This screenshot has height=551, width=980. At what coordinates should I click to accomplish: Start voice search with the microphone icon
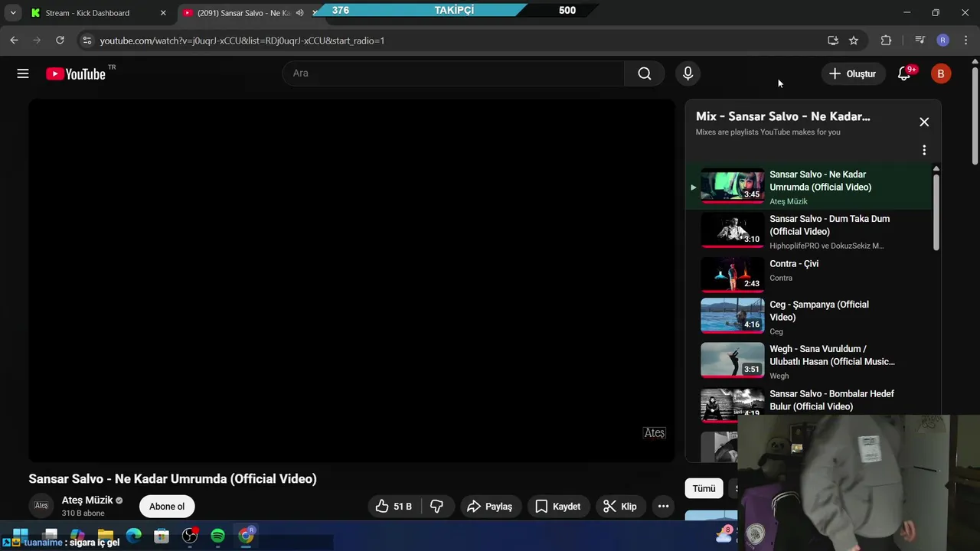point(688,73)
